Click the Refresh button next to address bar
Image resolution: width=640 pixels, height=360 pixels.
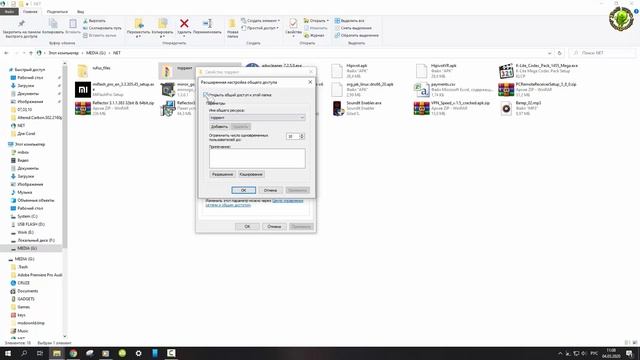point(560,53)
